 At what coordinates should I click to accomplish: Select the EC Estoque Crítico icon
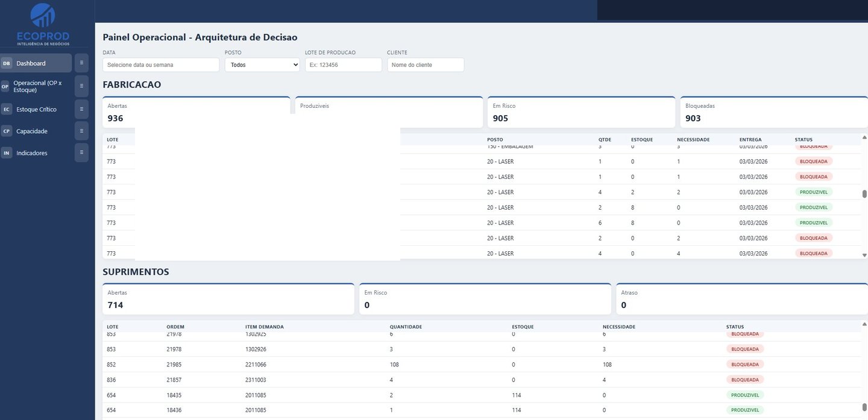pos(7,109)
